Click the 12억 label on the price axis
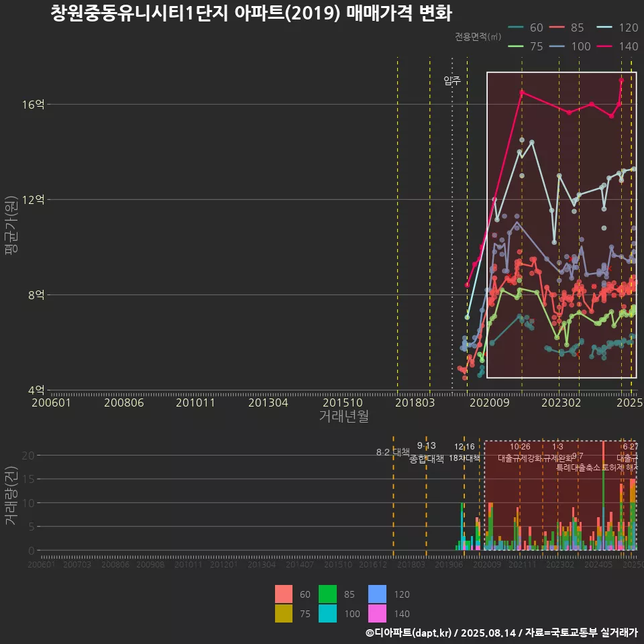The height and width of the screenshot is (644, 644). [x=34, y=200]
